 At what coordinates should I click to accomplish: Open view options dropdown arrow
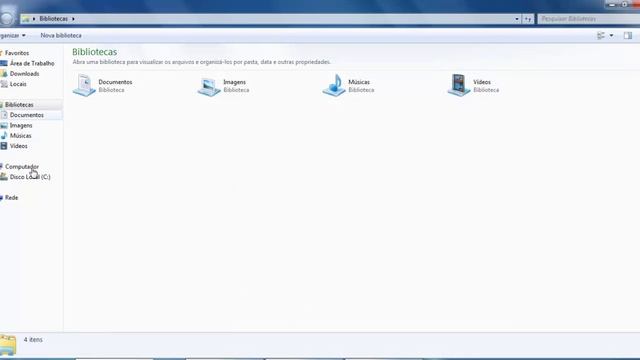coord(611,36)
